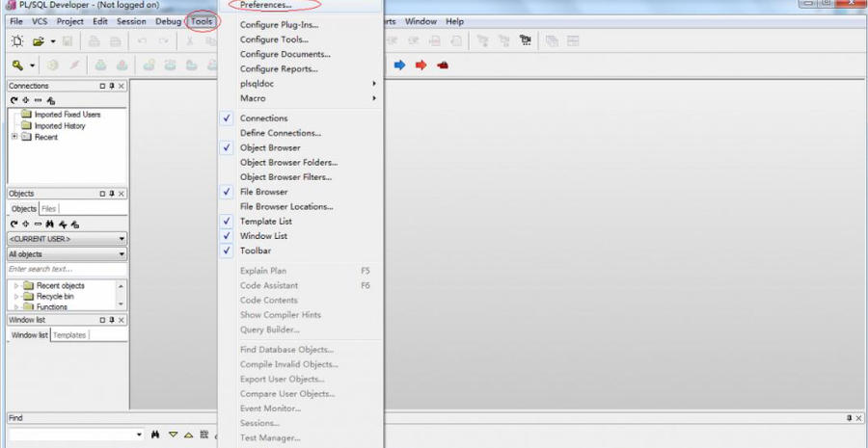The height and width of the screenshot is (448, 868).
Task: Close the Connections panel
Action: (x=122, y=87)
